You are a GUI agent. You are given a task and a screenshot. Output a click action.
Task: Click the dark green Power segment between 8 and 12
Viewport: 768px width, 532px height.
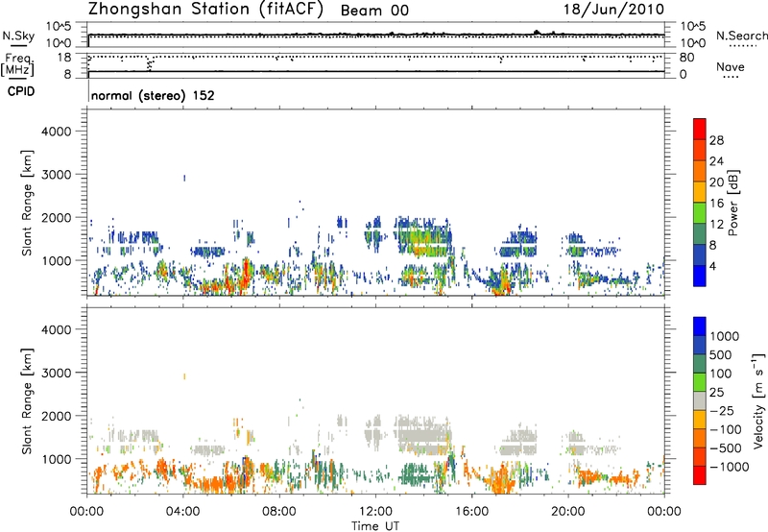(x=700, y=233)
